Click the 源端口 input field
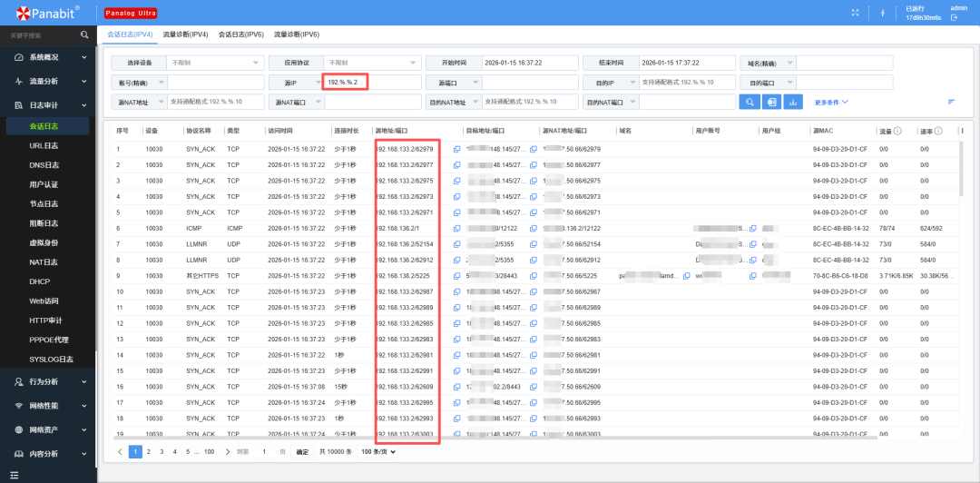980x483 pixels. tap(530, 83)
